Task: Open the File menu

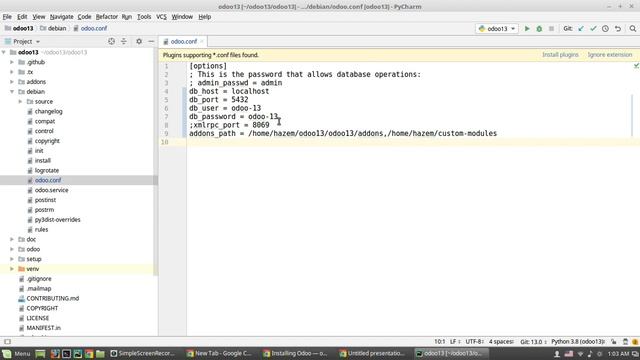Action: [7, 17]
